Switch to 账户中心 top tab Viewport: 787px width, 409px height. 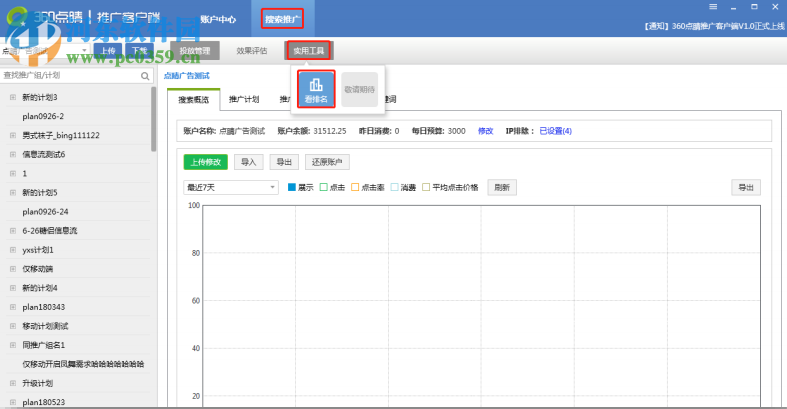click(x=218, y=19)
